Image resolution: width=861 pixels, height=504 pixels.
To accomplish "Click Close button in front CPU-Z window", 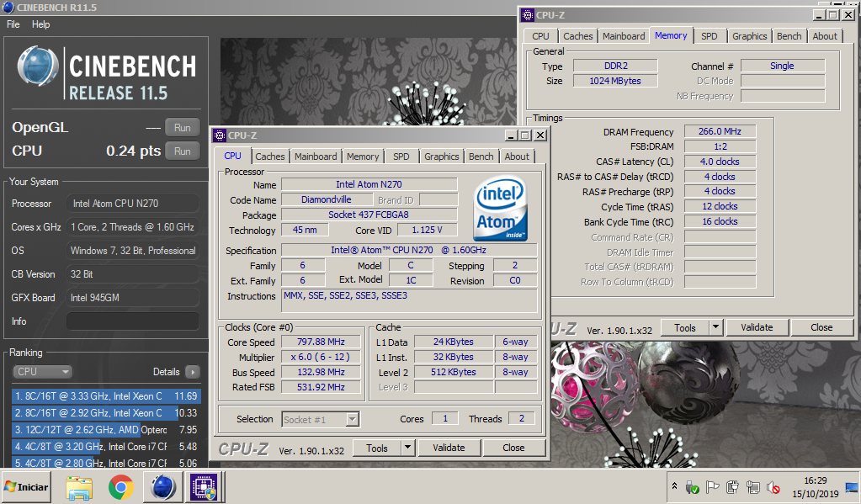I will 513,448.
